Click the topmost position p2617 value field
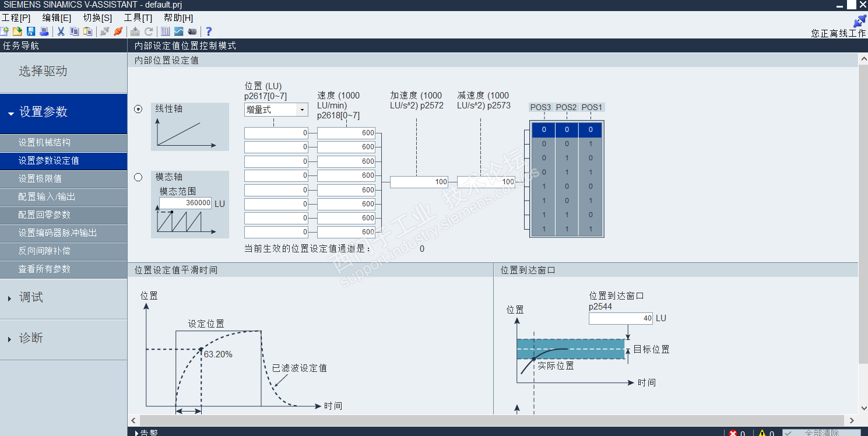This screenshot has height=436, width=868. click(x=276, y=133)
